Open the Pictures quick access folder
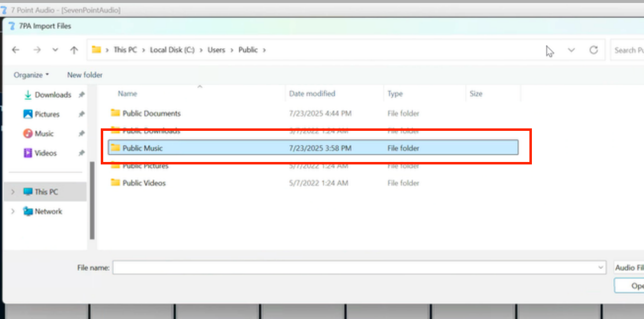The height and width of the screenshot is (319, 644). click(x=47, y=114)
